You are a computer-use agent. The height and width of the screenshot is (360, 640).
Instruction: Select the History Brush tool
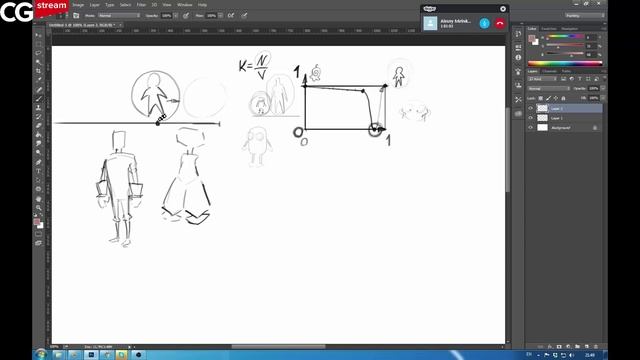pyautogui.click(x=38, y=117)
